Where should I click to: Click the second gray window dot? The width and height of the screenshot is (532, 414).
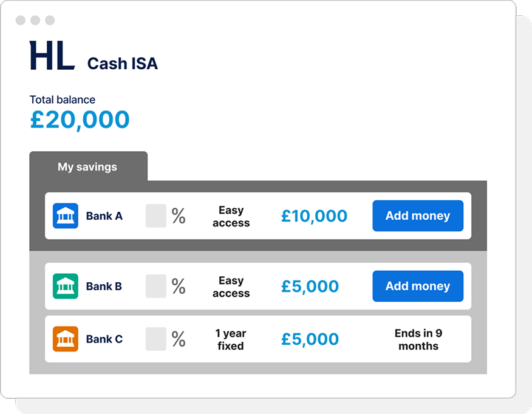pyautogui.click(x=35, y=21)
